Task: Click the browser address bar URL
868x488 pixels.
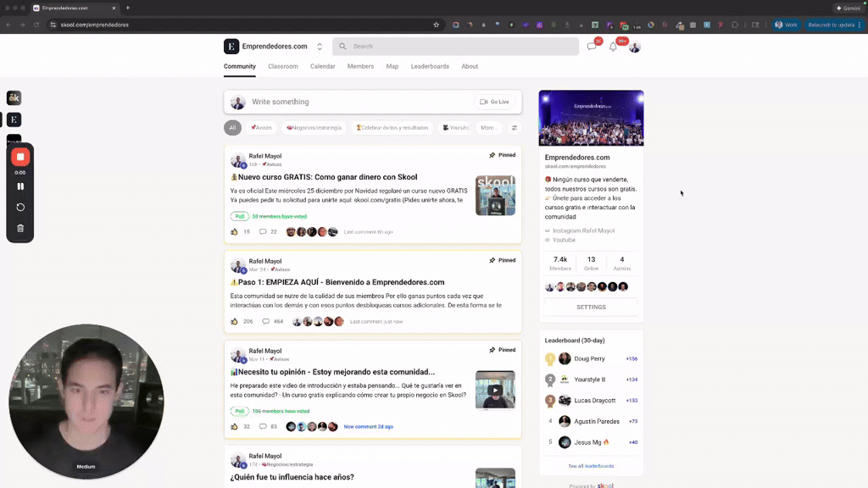Action: pos(95,25)
